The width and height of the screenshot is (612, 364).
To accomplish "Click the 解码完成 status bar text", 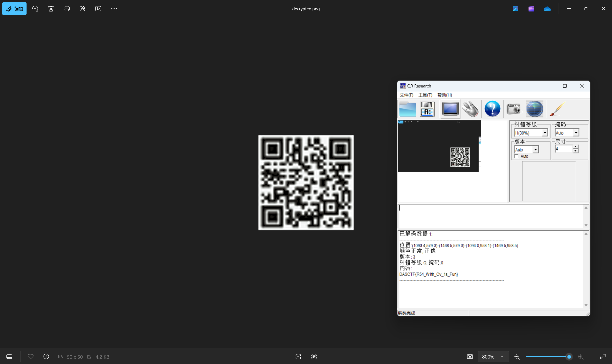I will pyautogui.click(x=407, y=313).
